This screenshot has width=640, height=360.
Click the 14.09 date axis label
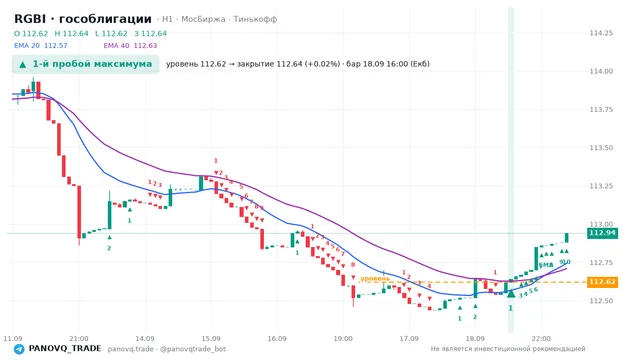click(145, 339)
